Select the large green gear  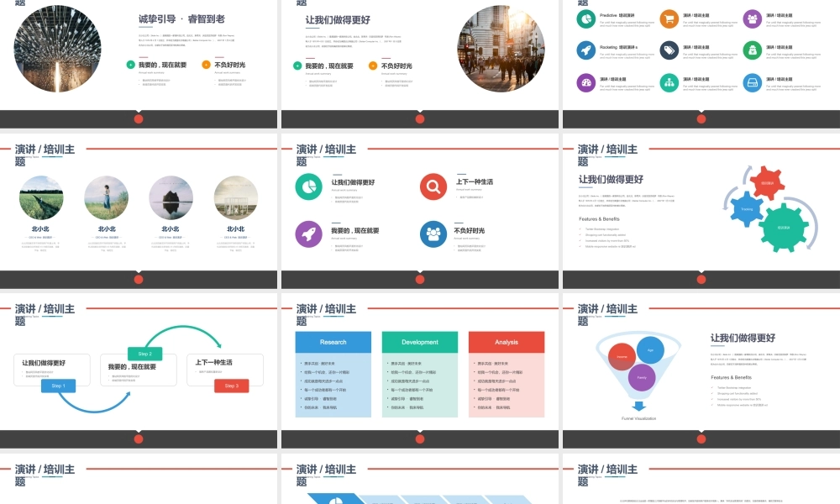785,227
